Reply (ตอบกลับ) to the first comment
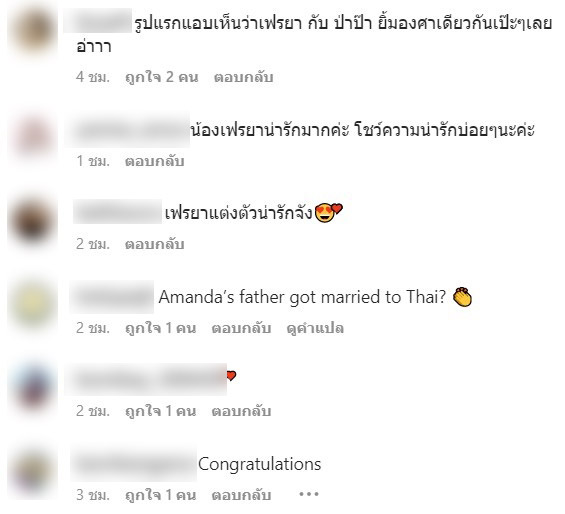The height and width of the screenshot is (514, 565). click(x=244, y=77)
